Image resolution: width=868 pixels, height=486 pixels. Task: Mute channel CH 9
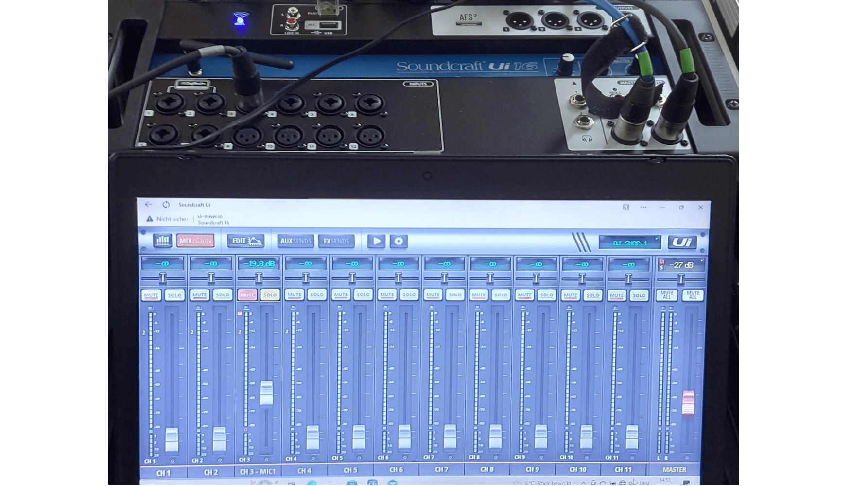(x=524, y=295)
